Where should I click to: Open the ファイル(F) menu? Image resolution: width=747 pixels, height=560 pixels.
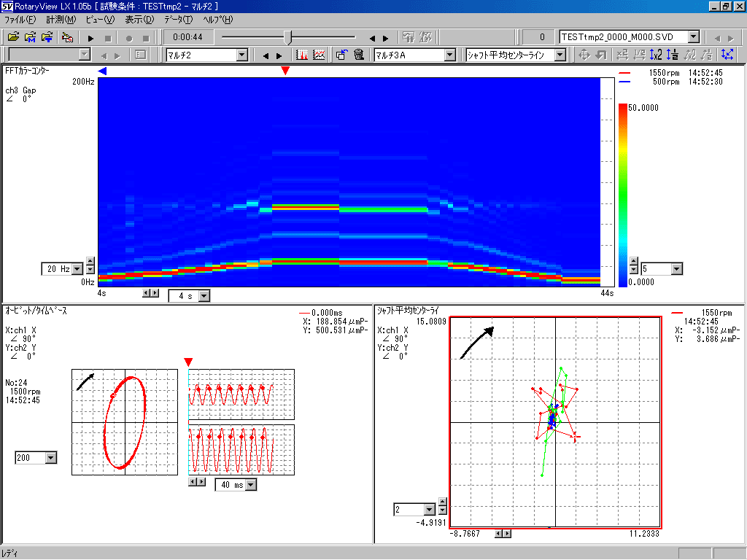(20, 20)
